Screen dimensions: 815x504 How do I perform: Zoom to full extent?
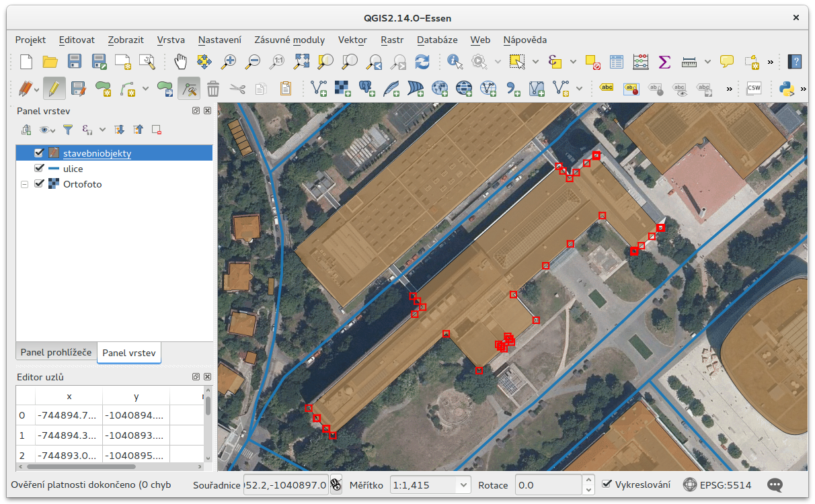pyautogui.click(x=301, y=62)
